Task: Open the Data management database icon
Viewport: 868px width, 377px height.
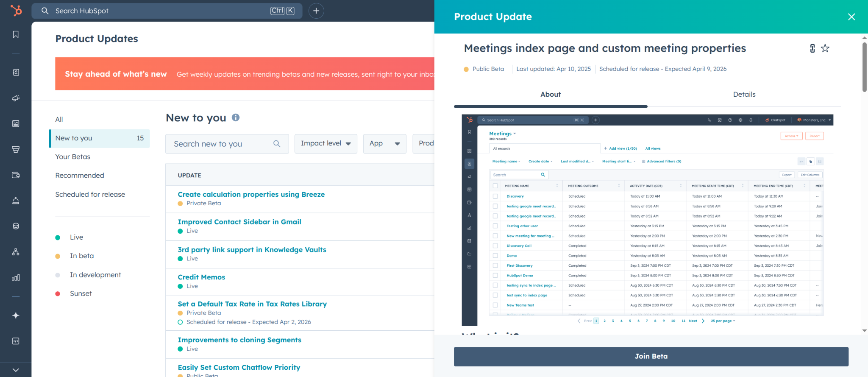Action: click(x=16, y=226)
